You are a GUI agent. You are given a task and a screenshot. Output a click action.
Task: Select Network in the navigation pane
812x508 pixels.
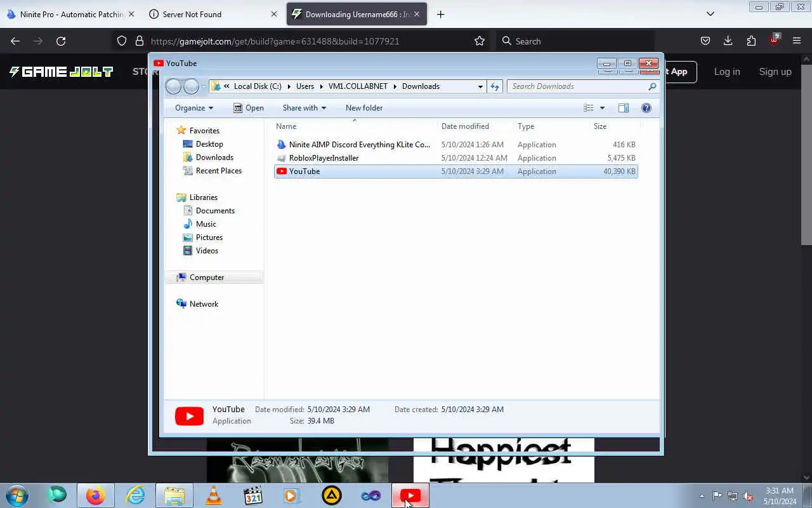(x=204, y=304)
